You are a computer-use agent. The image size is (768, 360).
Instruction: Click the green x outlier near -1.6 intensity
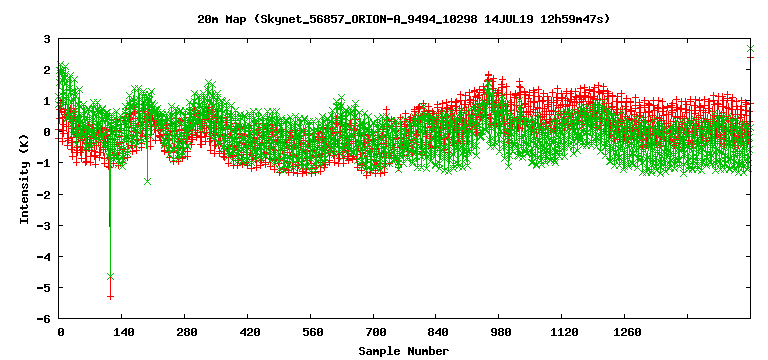147,181
